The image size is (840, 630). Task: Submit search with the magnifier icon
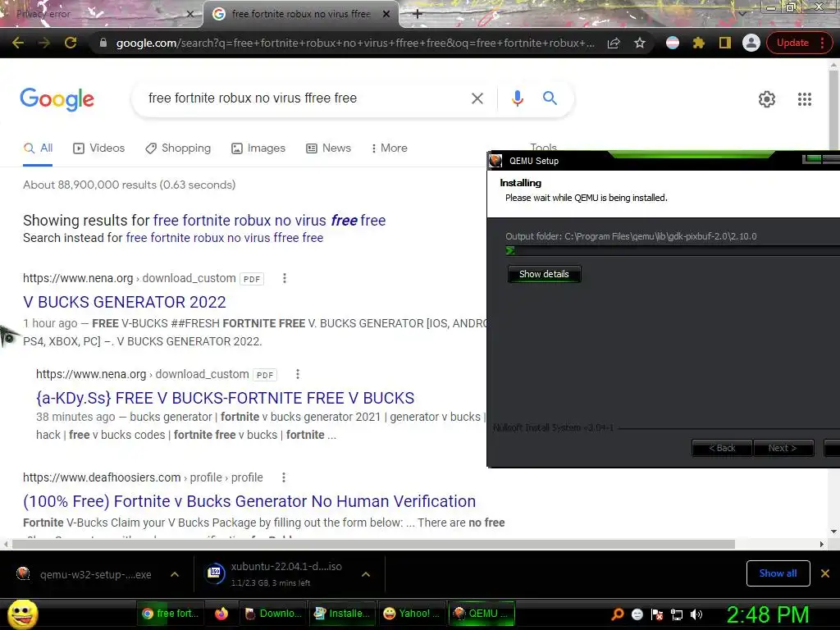click(x=550, y=98)
